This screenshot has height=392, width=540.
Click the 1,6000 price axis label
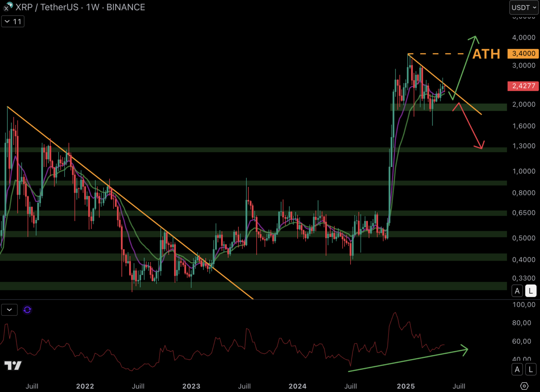(x=524, y=126)
